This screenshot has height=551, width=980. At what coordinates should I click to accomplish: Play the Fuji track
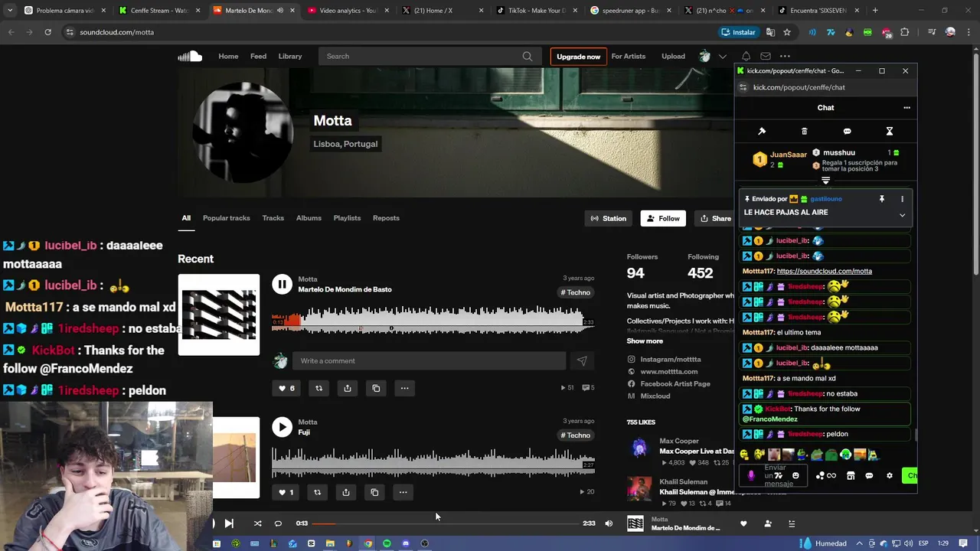coord(282,427)
